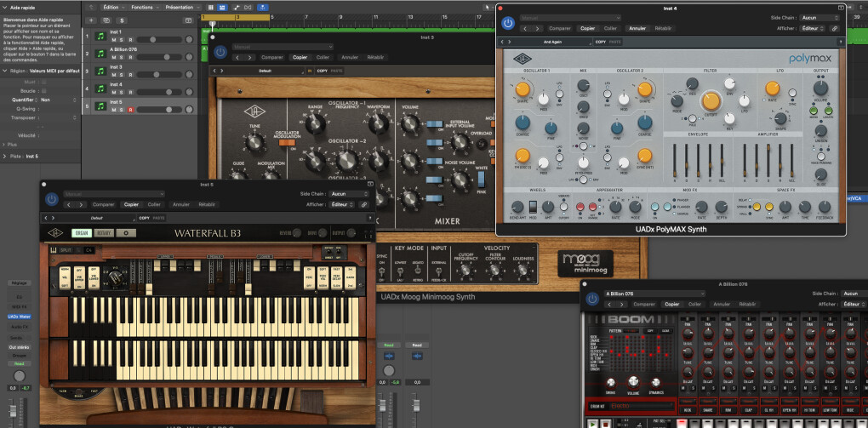Click the A Billion 076 track instrument icon
The width and height of the screenshot is (868, 428).
pos(100,54)
